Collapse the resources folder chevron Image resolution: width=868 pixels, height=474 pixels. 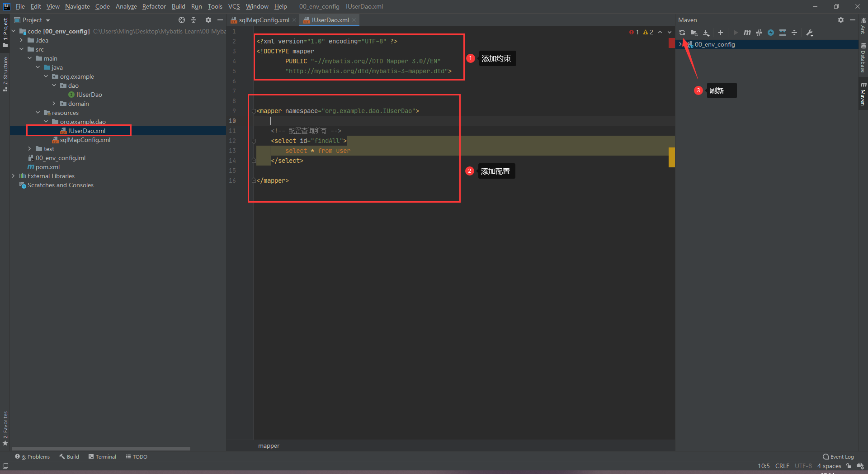point(38,113)
